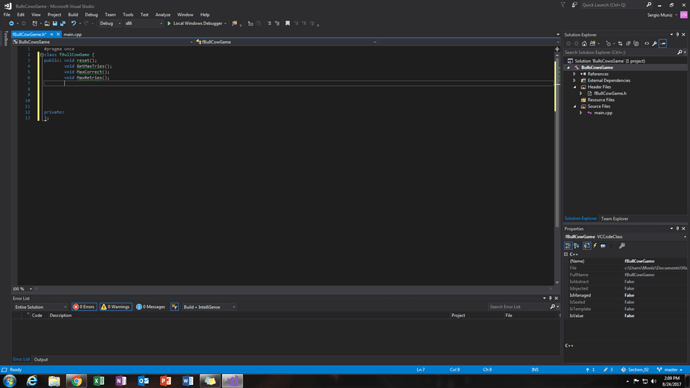Expand the References tree node
Screen dimensions: 690x388
pyautogui.click(x=575, y=74)
